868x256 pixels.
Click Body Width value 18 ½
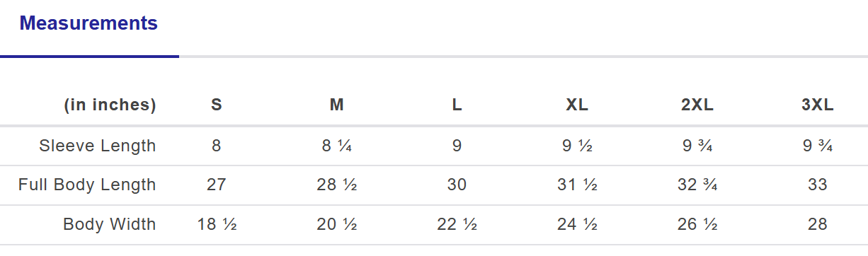coord(217,225)
